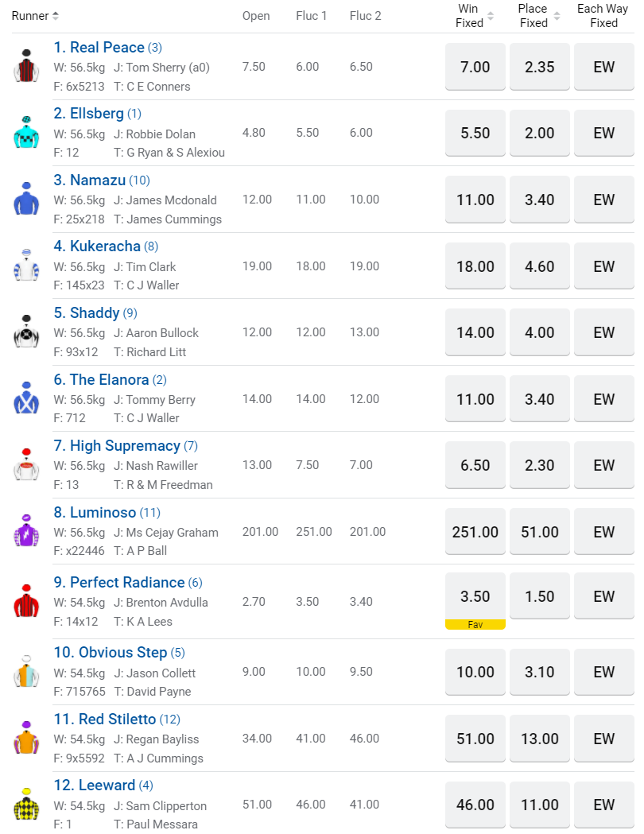Toggle EW bet for High Supremacy
The image size is (644, 834).
click(x=603, y=465)
